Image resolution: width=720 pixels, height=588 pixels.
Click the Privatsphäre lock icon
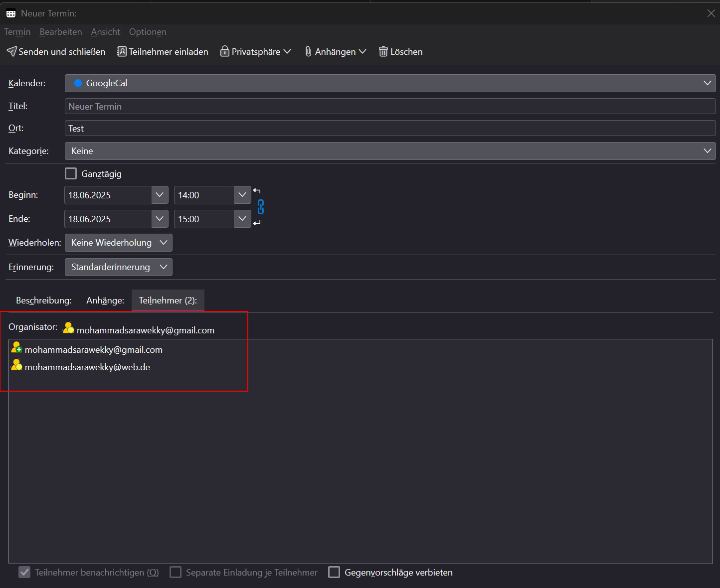[x=224, y=51]
